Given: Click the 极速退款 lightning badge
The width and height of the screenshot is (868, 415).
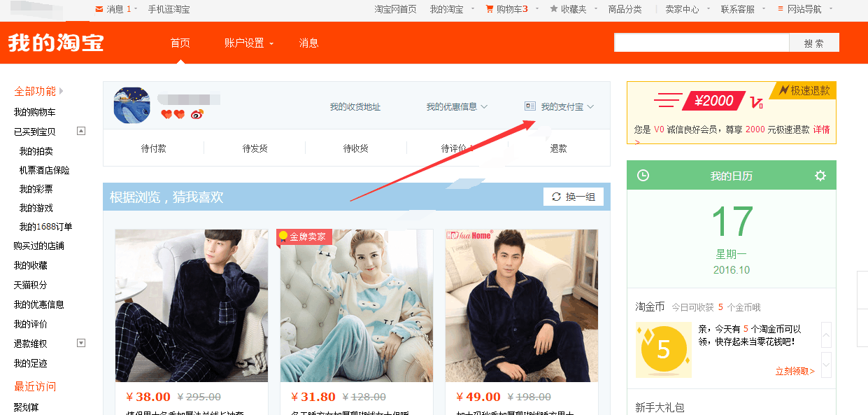Looking at the screenshot, I should tap(803, 90).
